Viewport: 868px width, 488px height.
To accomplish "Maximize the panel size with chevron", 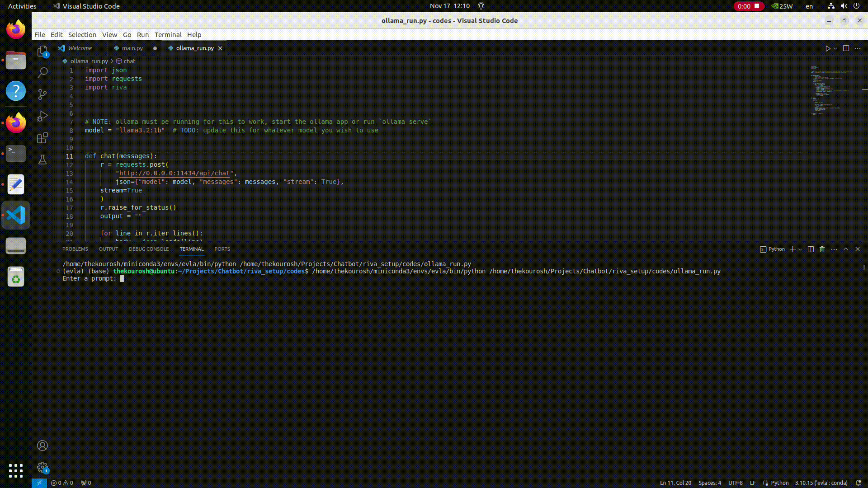I will click(846, 249).
